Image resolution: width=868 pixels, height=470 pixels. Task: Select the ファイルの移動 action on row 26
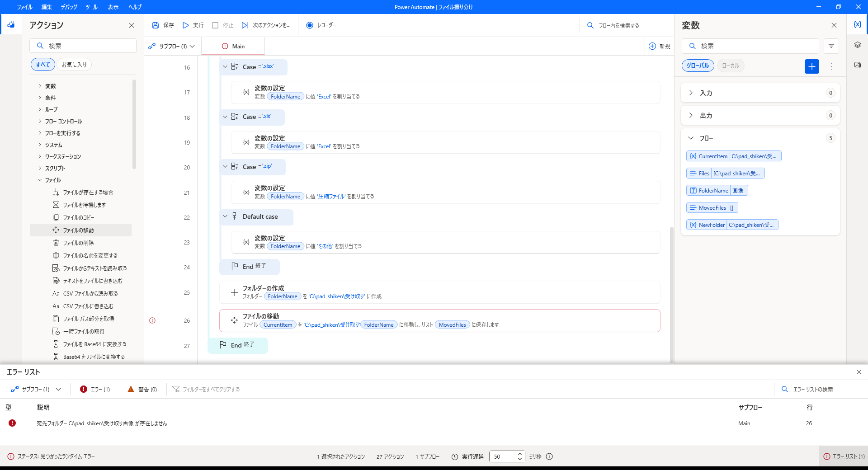[x=439, y=320]
